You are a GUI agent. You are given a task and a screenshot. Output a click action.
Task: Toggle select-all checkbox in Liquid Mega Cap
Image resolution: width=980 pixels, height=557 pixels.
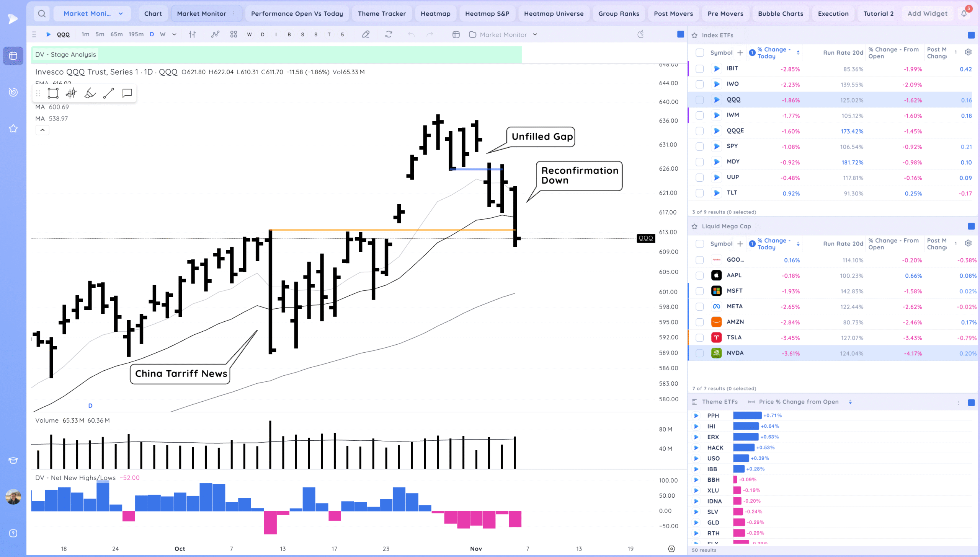(x=699, y=244)
